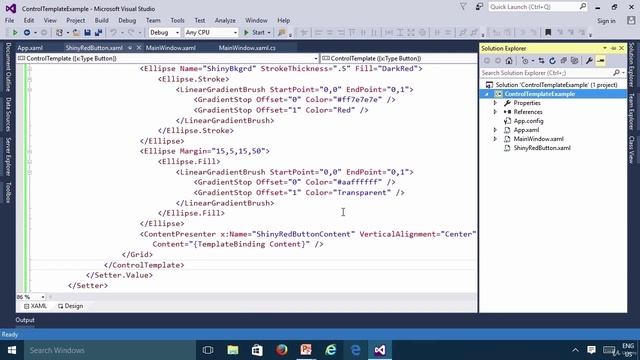Click the Collapse All icon in Solution Explorer
The width and height of the screenshot is (640, 360).
coord(563,61)
